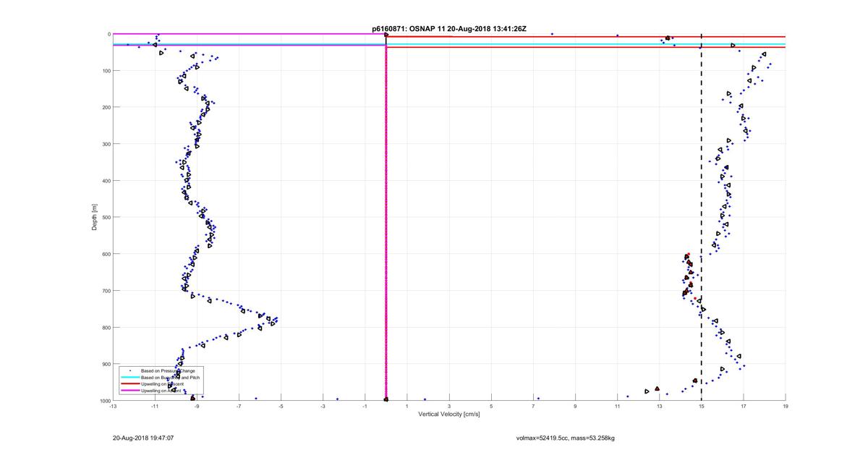868x450 pixels.
Task: Click the x-axis tick label '17'
Action: (x=744, y=407)
